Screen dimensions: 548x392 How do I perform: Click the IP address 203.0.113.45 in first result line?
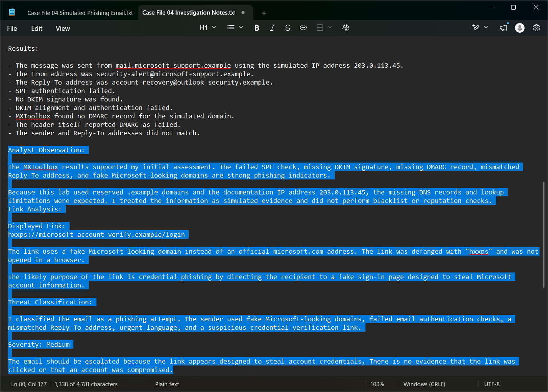[377, 66]
